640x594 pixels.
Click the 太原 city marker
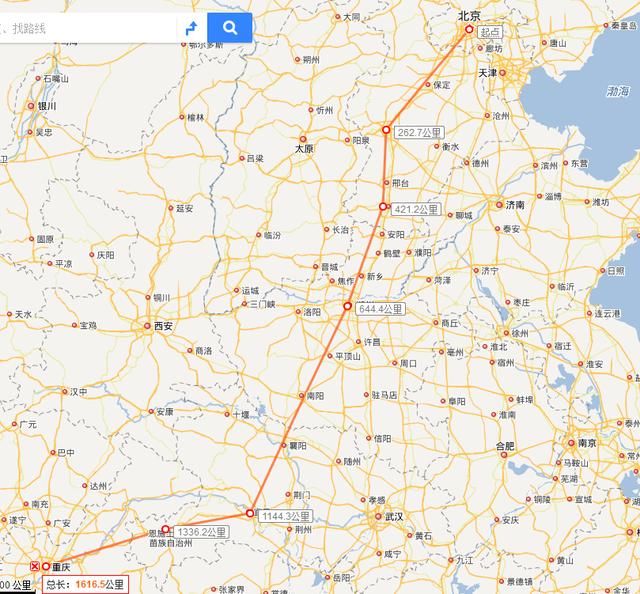(303, 139)
